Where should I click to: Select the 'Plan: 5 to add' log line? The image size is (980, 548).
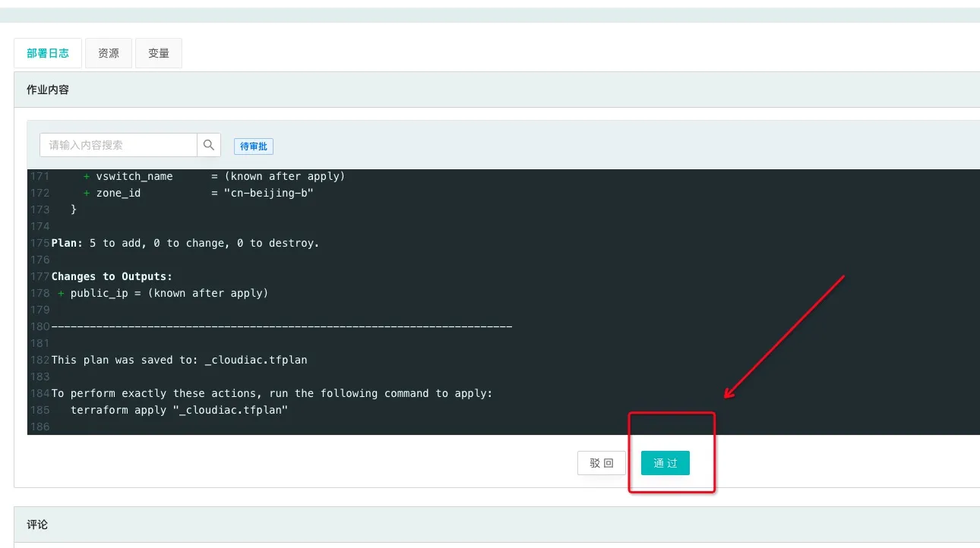point(185,243)
